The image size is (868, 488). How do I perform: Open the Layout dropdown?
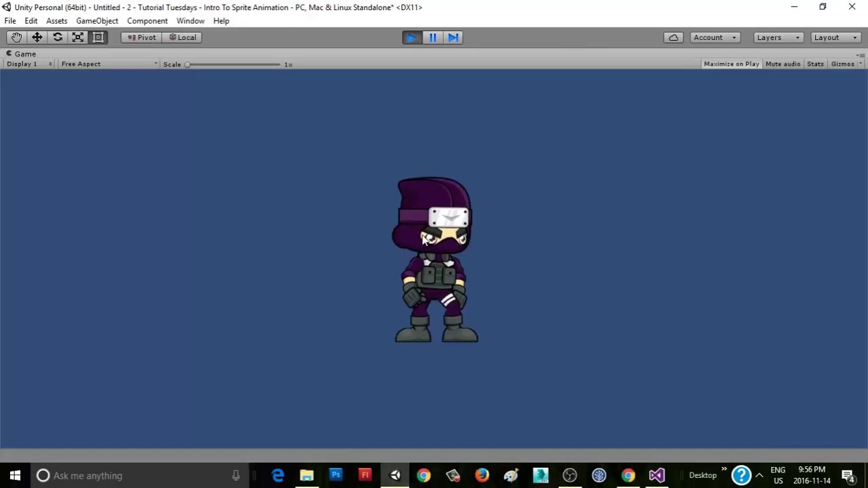835,37
